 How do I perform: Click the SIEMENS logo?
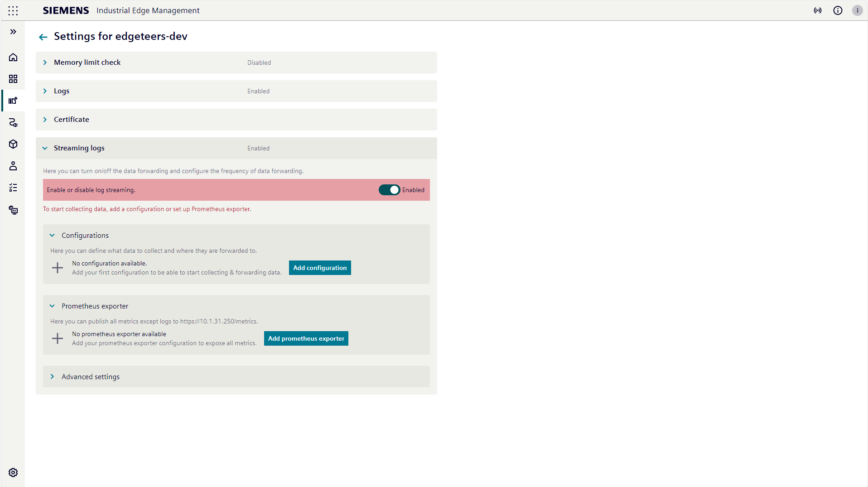66,10
